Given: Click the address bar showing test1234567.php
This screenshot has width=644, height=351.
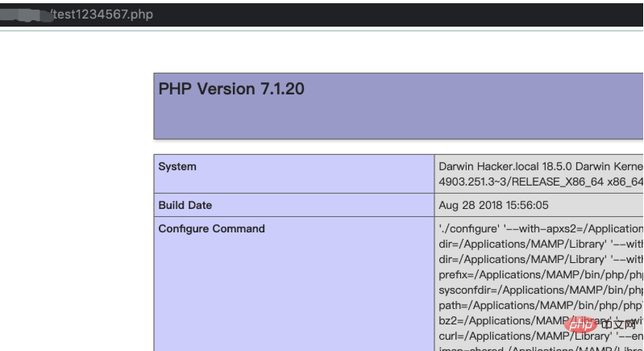Looking at the screenshot, I should coord(321,15).
